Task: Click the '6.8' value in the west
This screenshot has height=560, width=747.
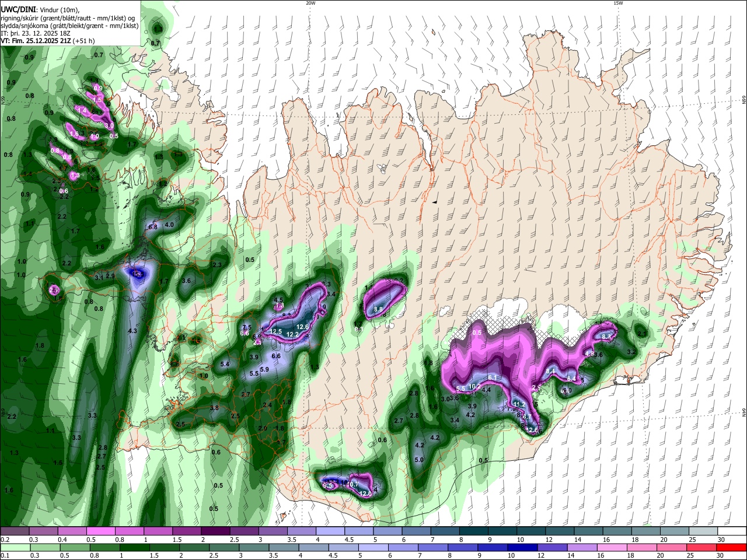Action: point(153,227)
